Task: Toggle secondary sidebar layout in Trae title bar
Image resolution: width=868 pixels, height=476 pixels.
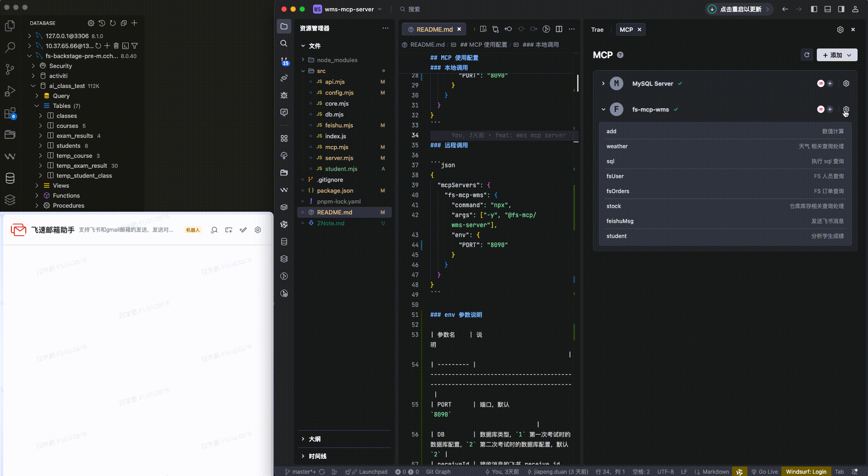Action: (x=841, y=9)
